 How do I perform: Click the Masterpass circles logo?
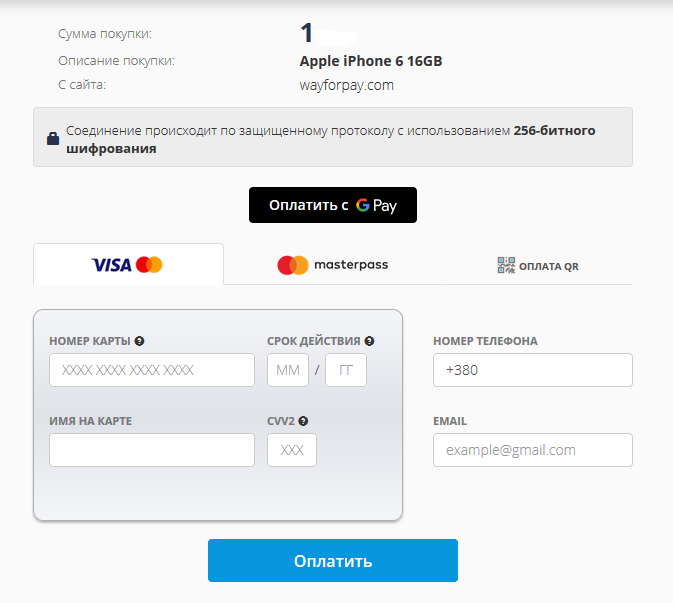(293, 265)
